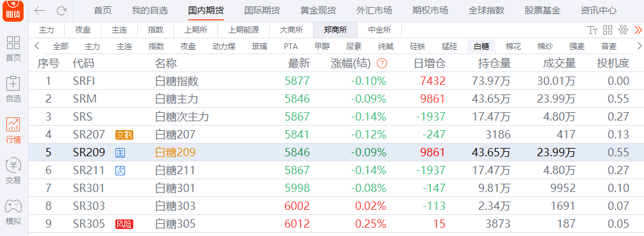This screenshot has height=236, width=644.
Task: Click the 风险 badge on SR305
Action: tap(124, 224)
